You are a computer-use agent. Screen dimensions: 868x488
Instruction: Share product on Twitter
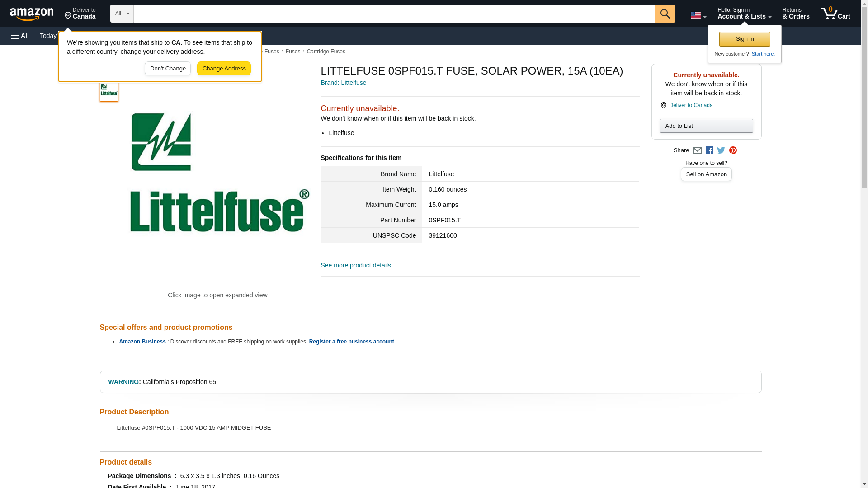pos(721,150)
